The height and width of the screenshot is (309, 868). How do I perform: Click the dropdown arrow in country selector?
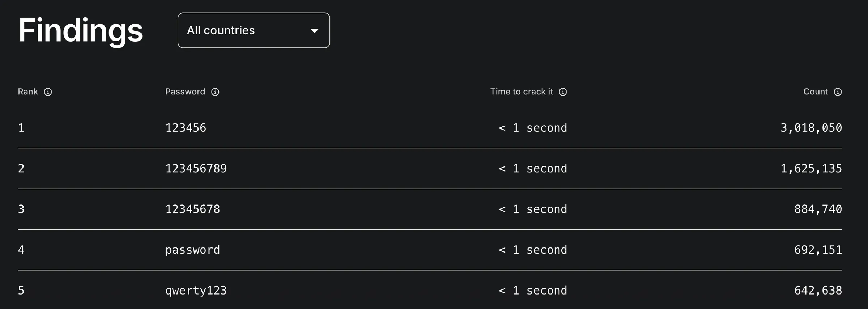[314, 31]
